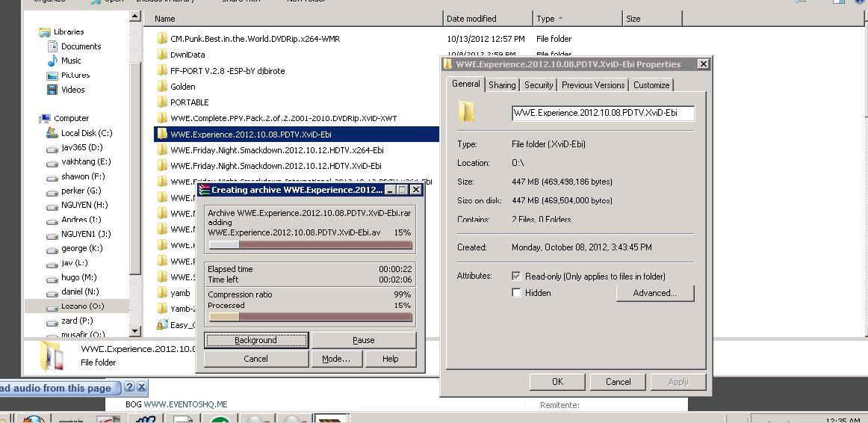
Task: Enable the Hidden attribute checkbox
Action: click(516, 293)
